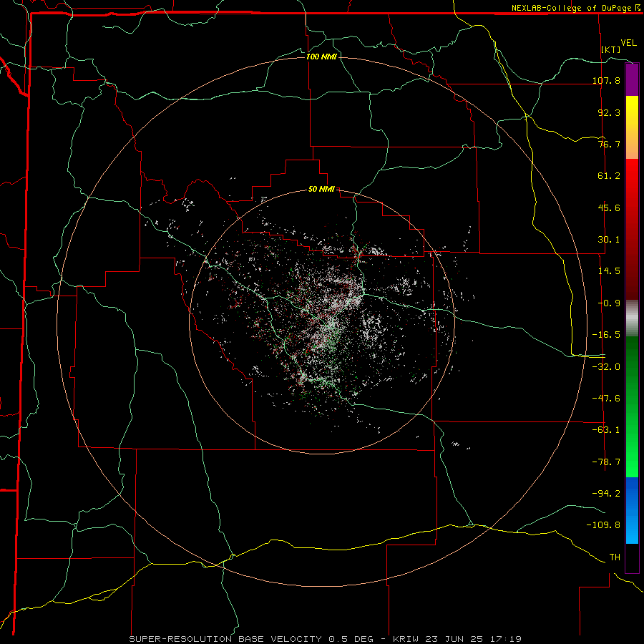Click the 14.5 velocity scale value
The width and height of the screenshot is (644, 644).
(609, 271)
